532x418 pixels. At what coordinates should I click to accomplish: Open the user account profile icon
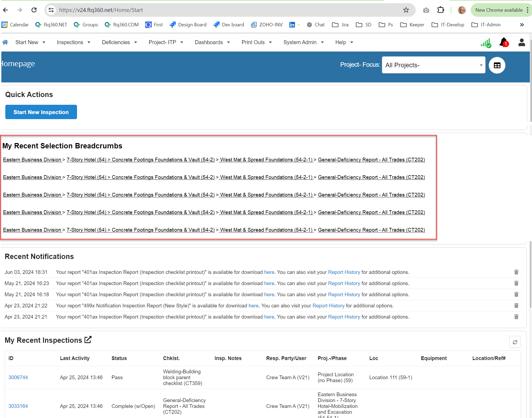[x=522, y=42]
